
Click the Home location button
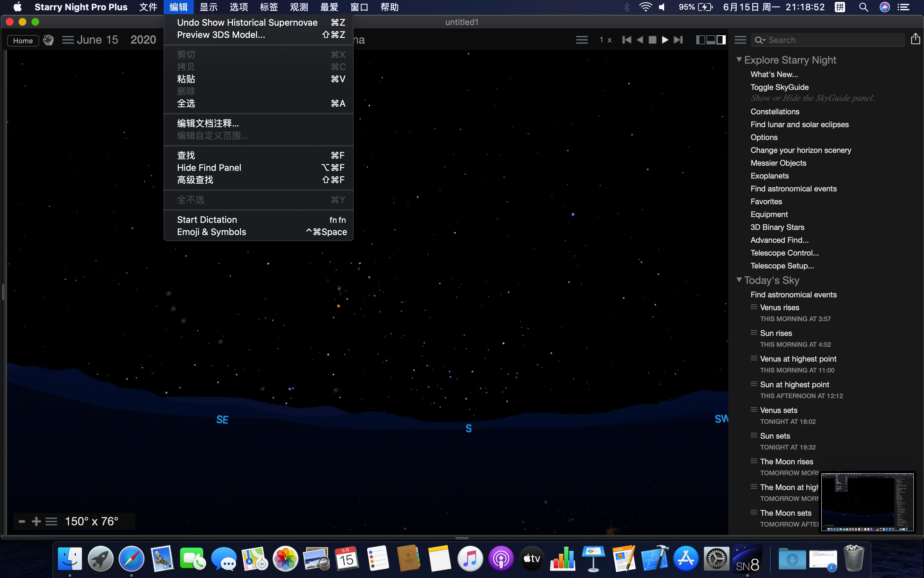23,40
